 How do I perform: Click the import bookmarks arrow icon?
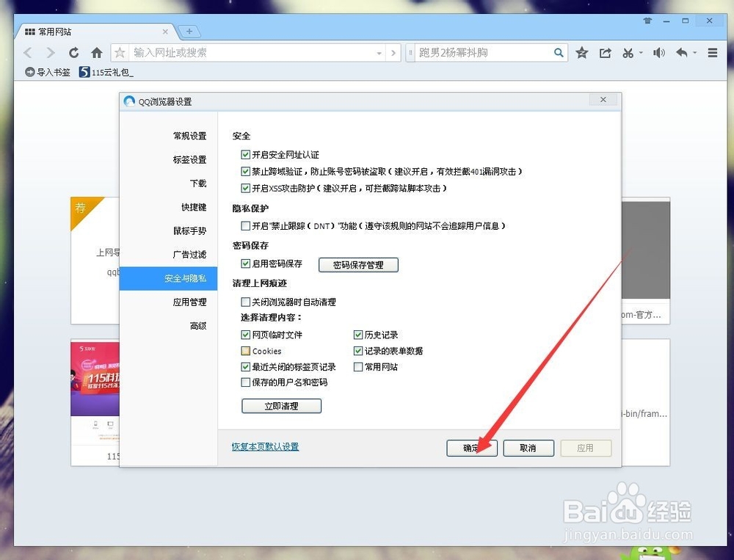click(x=29, y=72)
